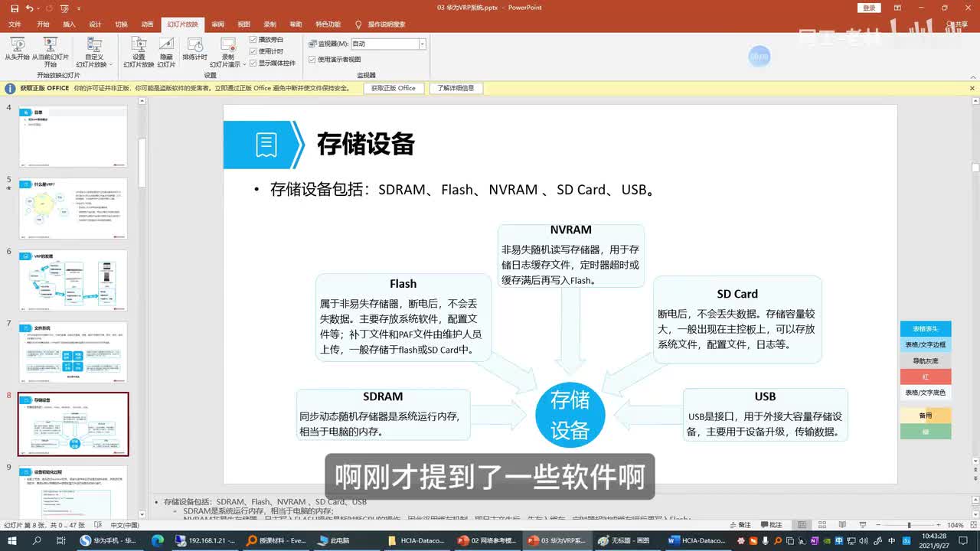Image resolution: width=980 pixels, height=551 pixels.
Task: Switch to 设计 ribbon tab
Action: pos(95,24)
